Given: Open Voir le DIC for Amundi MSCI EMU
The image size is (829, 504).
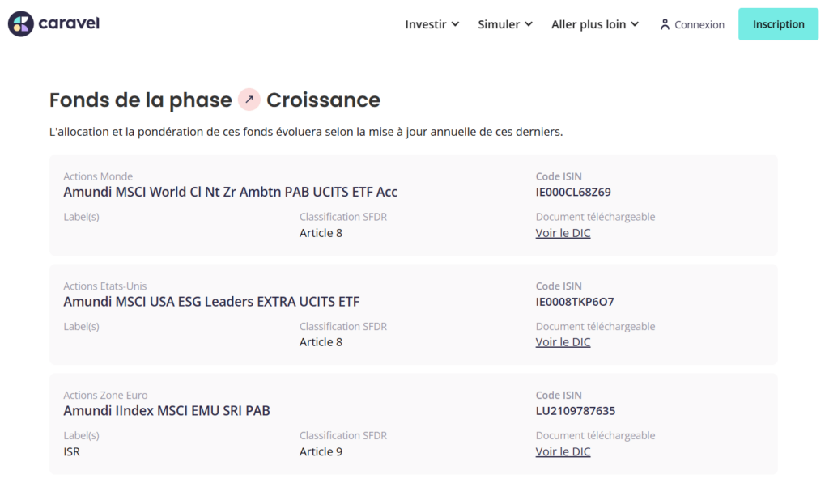Looking at the screenshot, I should pos(563,451).
